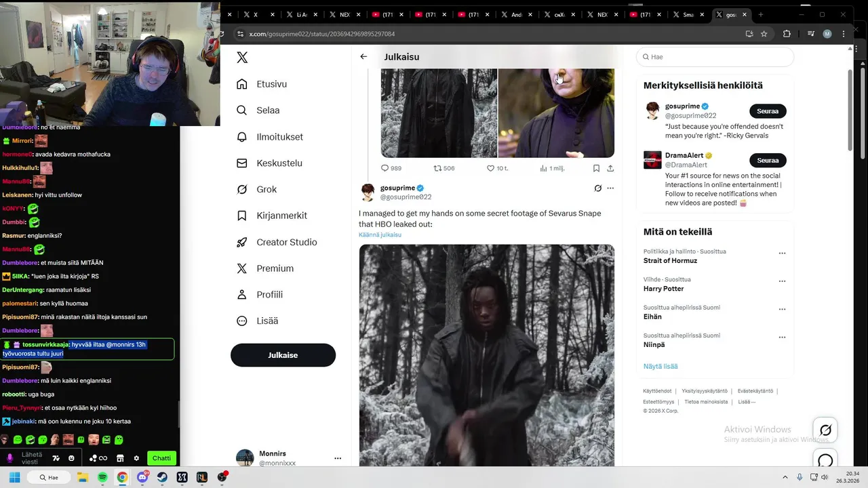The width and height of the screenshot is (868, 488).
Task: Focus the Hae search field on X
Action: (715, 57)
